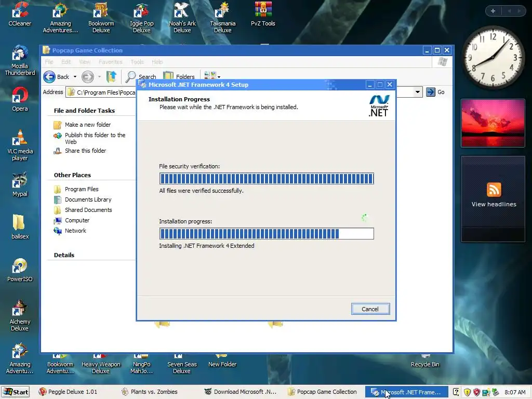The height and width of the screenshot is (399, 532).
Task: Click the address bar path field
Action: [102, 92]
